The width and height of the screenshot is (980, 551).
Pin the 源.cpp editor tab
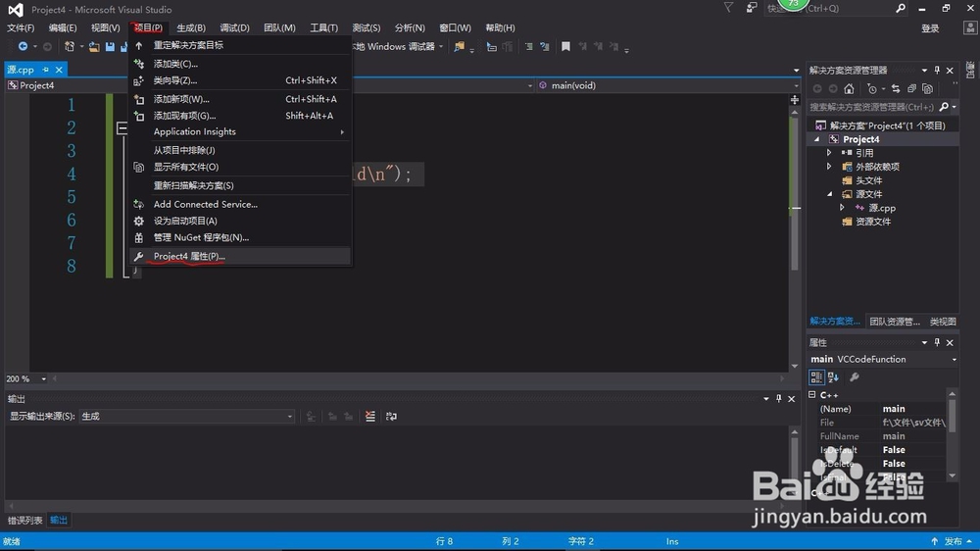point(46,70)
